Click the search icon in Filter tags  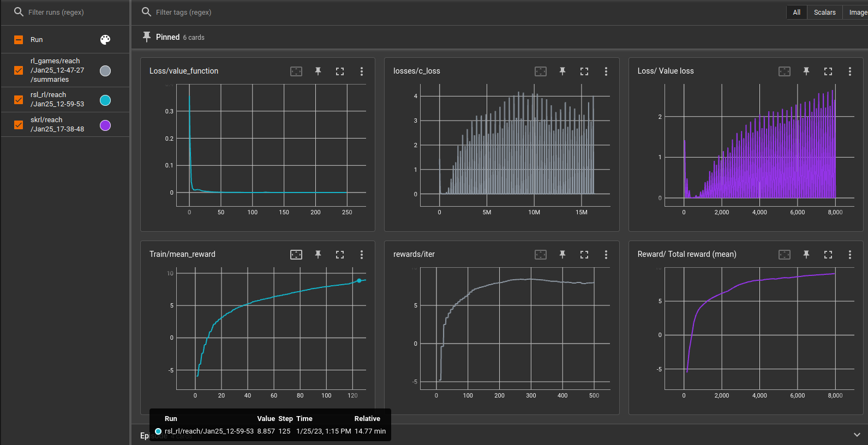pyautogui.click(x=146, y=11)
